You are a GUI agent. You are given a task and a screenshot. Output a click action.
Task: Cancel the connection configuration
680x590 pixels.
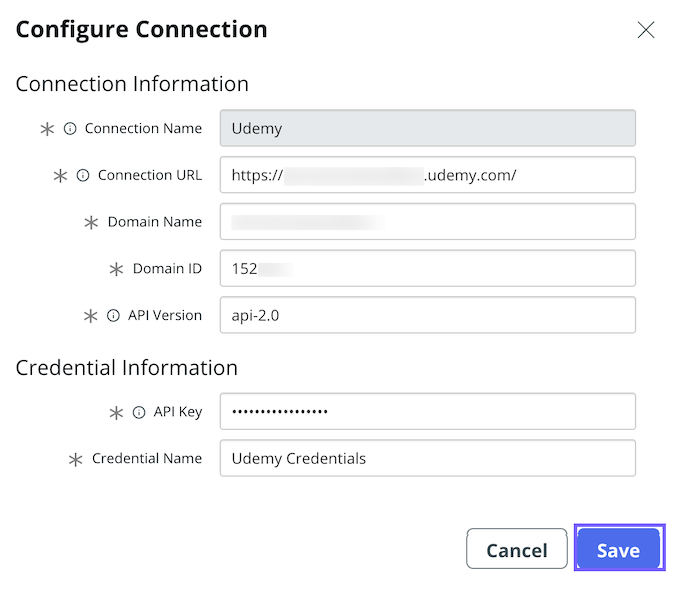tap(517, 549)
